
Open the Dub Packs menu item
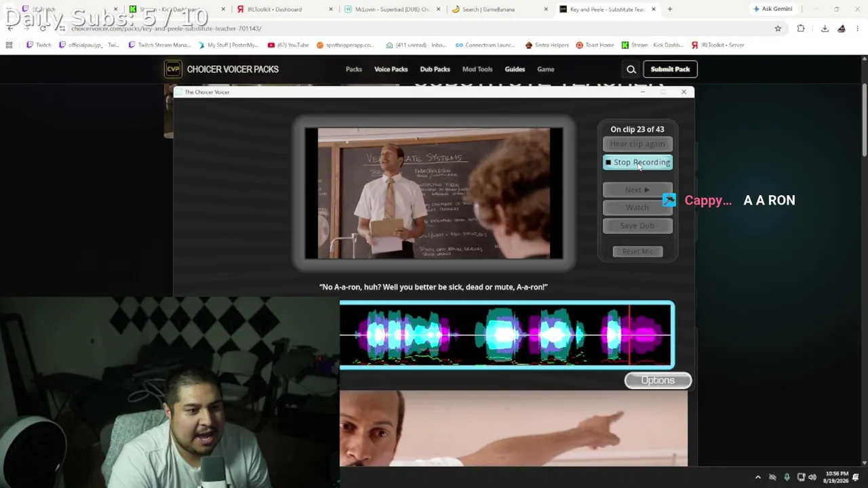point(435,69)
